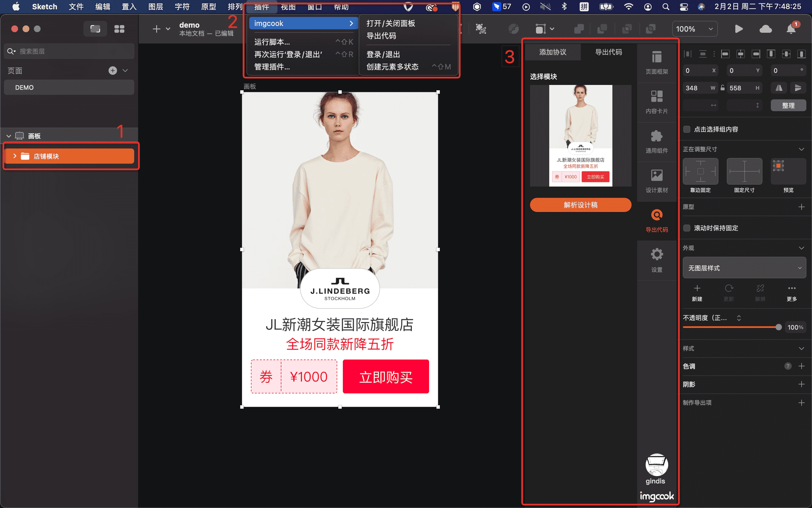Click the 整理 tidy button

click(x=788, y=106)
